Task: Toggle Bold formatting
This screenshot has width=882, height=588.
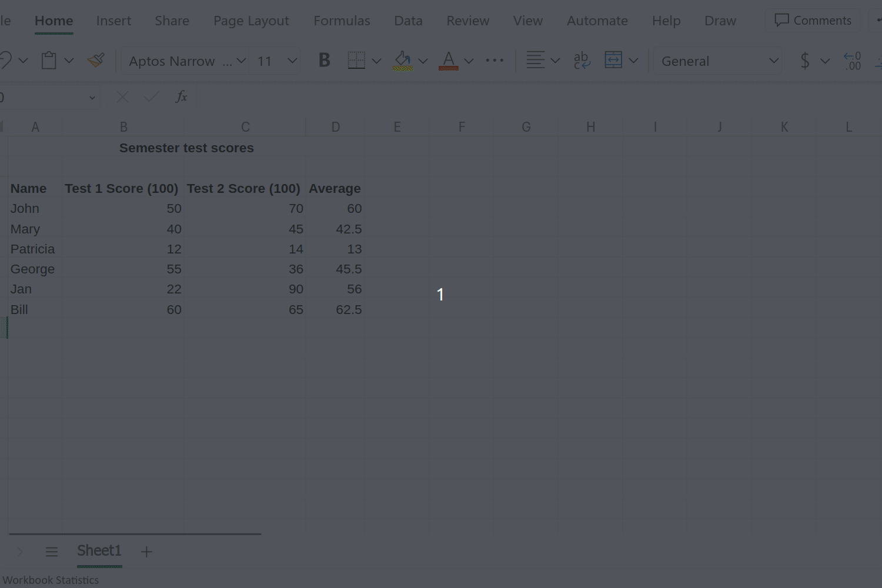Action: [324, 60]
